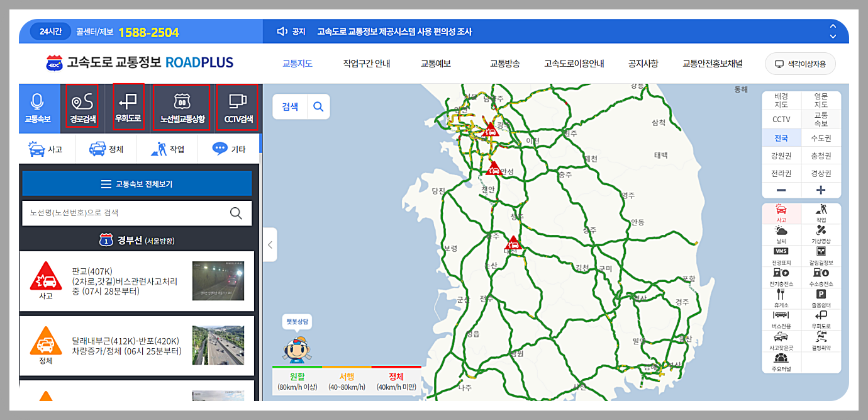The height and width of the screenshot is (420, 868).
Task: Select the 충청권 region view
Action: tap(821, 156)
